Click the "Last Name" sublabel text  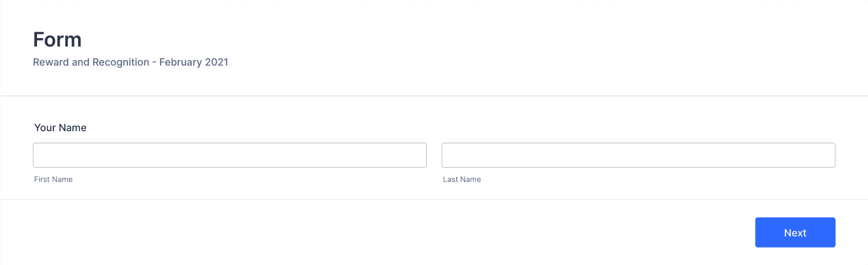pos(462,179)
